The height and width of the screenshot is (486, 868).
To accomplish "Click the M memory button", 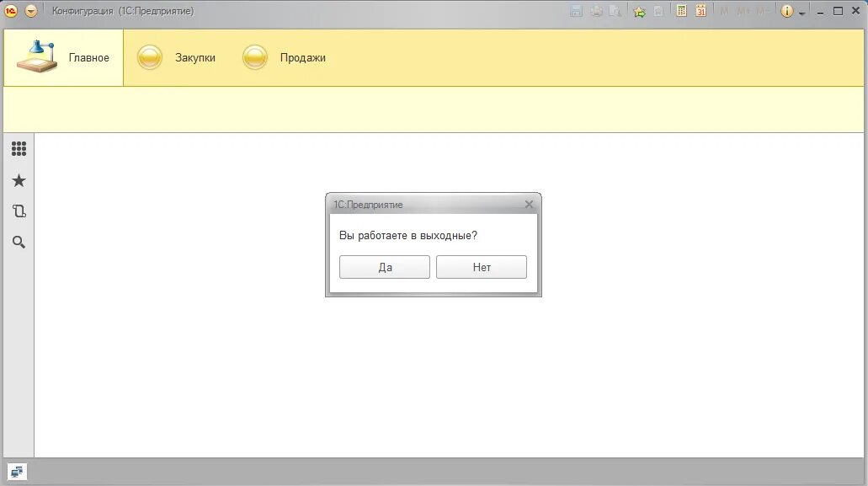I will (x=724, y=11).
